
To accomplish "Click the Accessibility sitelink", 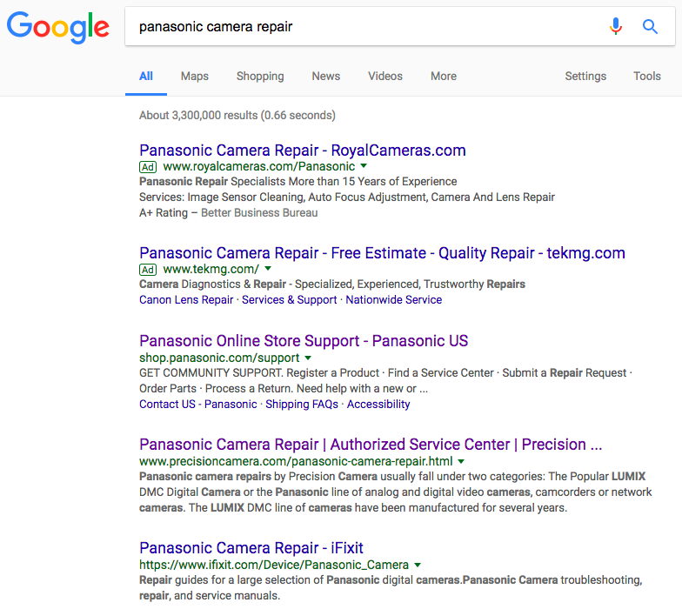I will point(378,404).
